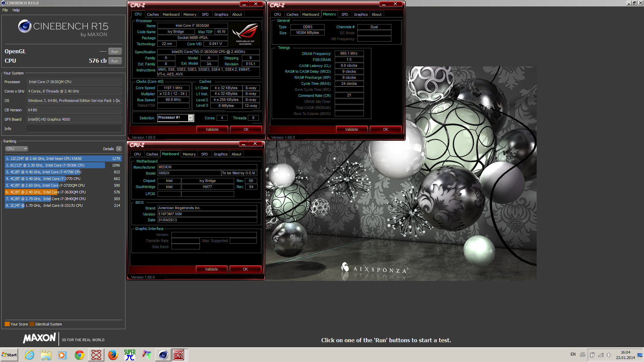This screenshot has height=362, width=644.
Task: Click BIOS Version value E16F3IM7.50M
Action: [x=207, y=214]
